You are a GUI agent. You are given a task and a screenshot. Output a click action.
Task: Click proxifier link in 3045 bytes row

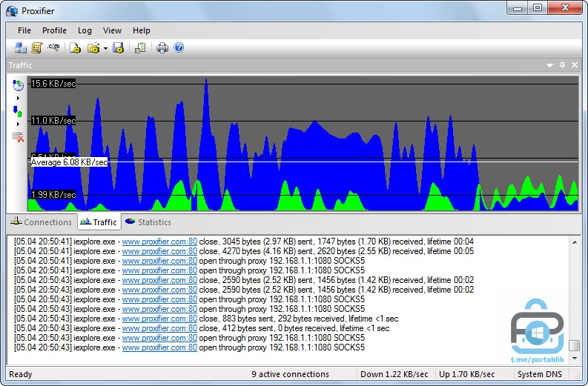159,242
